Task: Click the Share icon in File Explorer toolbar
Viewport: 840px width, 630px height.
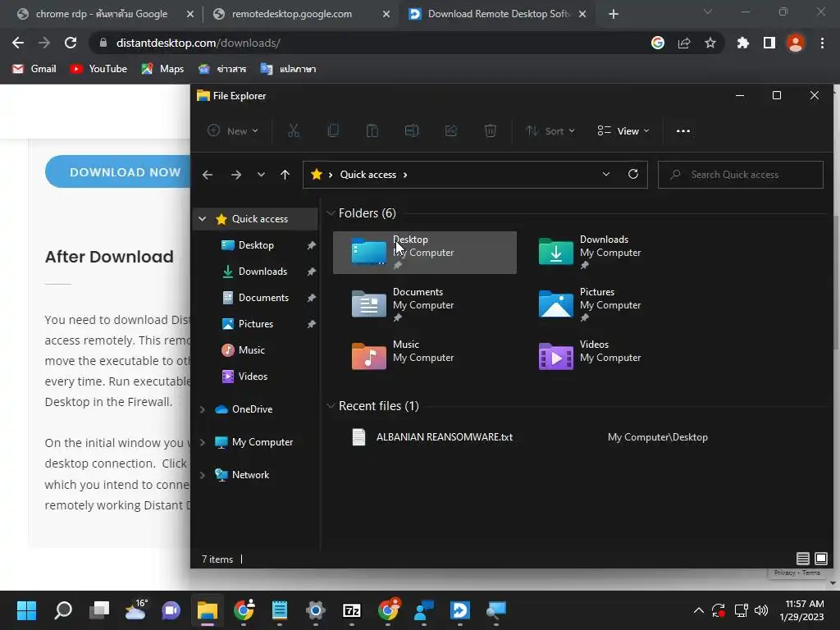Action: click(x=451, y=130)
